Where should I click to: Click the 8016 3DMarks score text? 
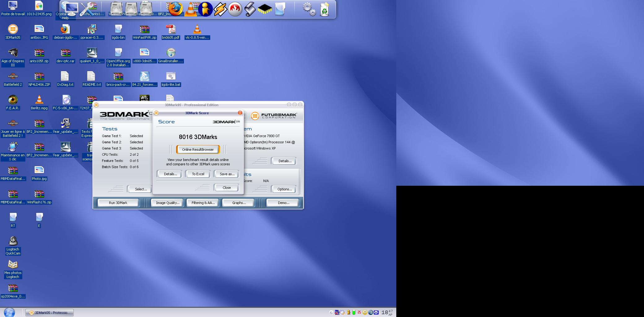(198, 137)
